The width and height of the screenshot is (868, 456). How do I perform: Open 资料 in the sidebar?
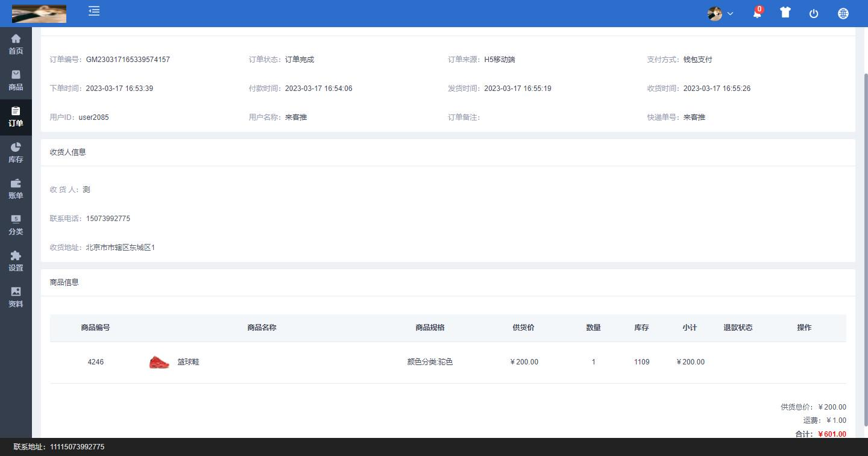tap(16, 298)
